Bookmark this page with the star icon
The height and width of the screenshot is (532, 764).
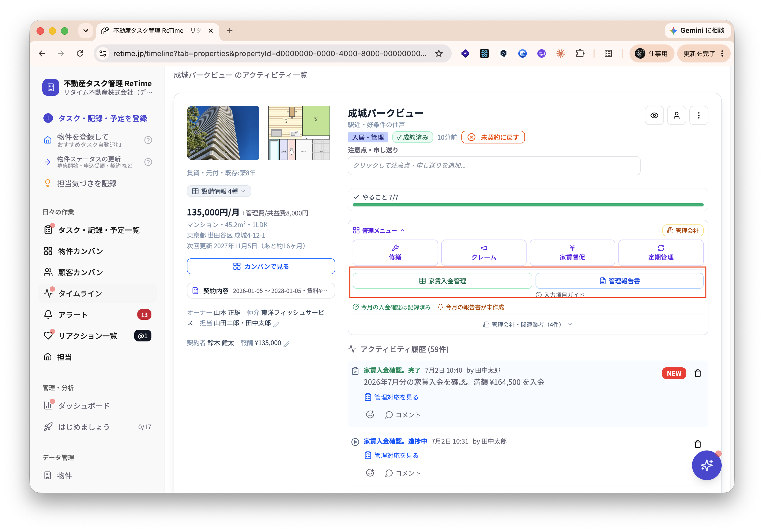tap(439, 53)
